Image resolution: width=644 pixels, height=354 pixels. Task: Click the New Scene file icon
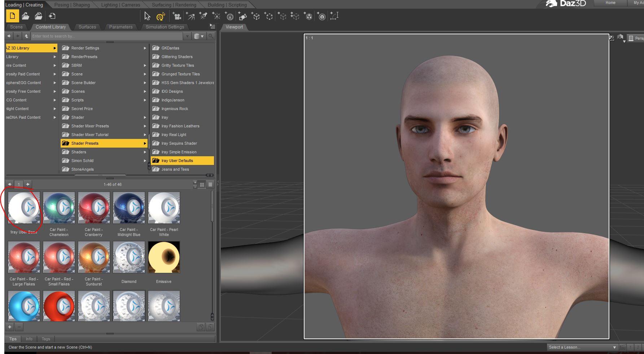tap(12, 16)
